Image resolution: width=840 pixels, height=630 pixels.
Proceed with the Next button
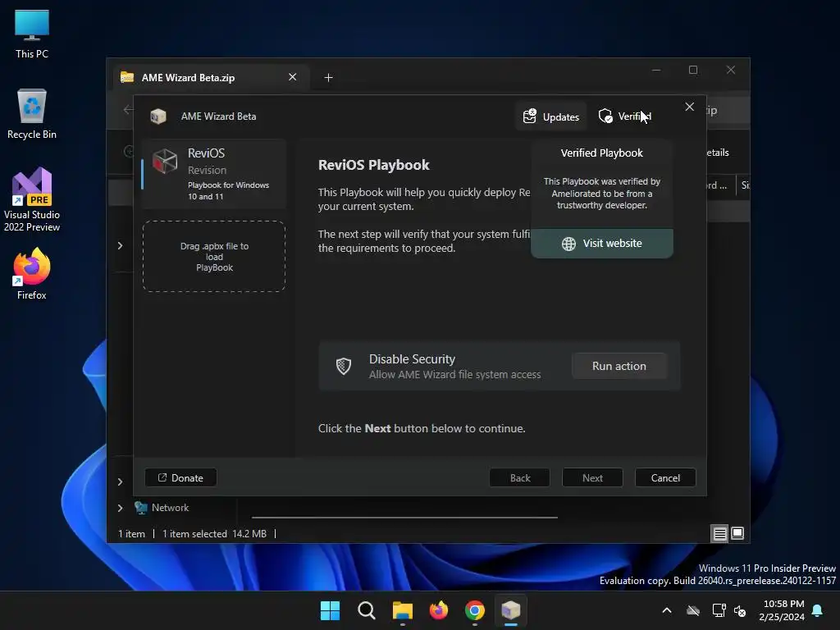(x=592, y=477)
